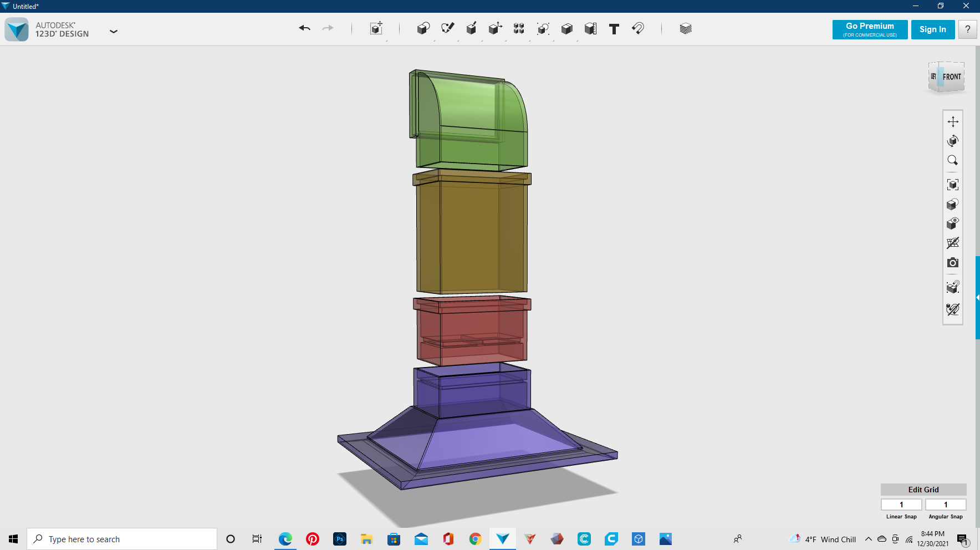Open the Linear Snap value box
The image size is (980, 550).
click(x=901, y=505)
